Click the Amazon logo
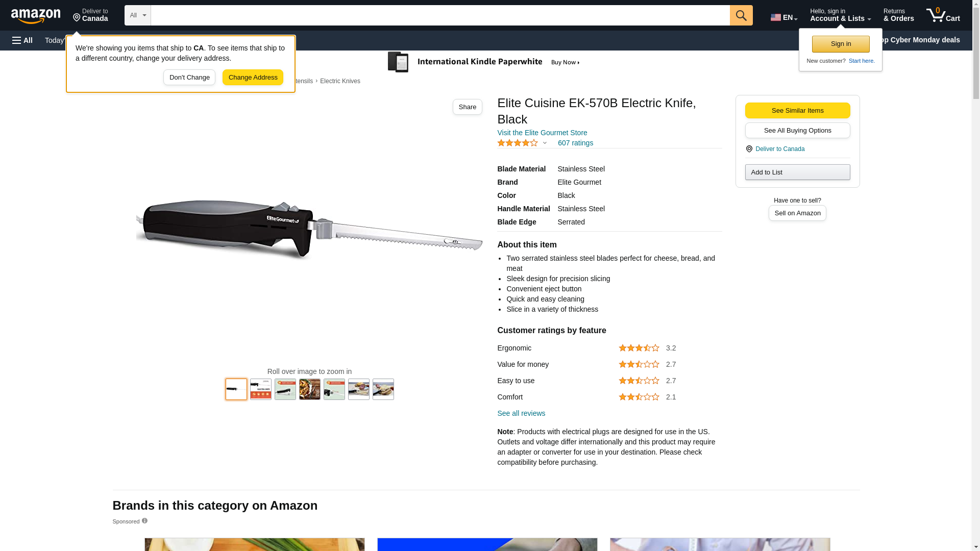Viewport: 980px width, 551px height. [36, 16]
